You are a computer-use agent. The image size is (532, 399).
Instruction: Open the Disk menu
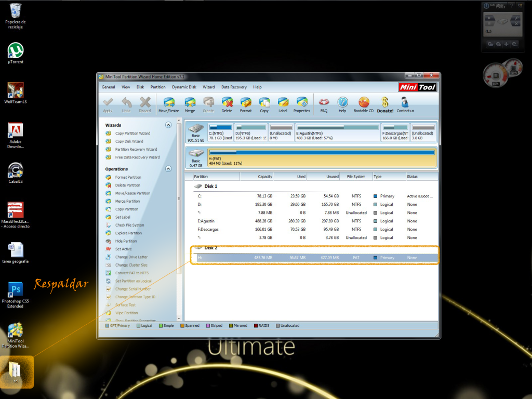tap(140, 87)
